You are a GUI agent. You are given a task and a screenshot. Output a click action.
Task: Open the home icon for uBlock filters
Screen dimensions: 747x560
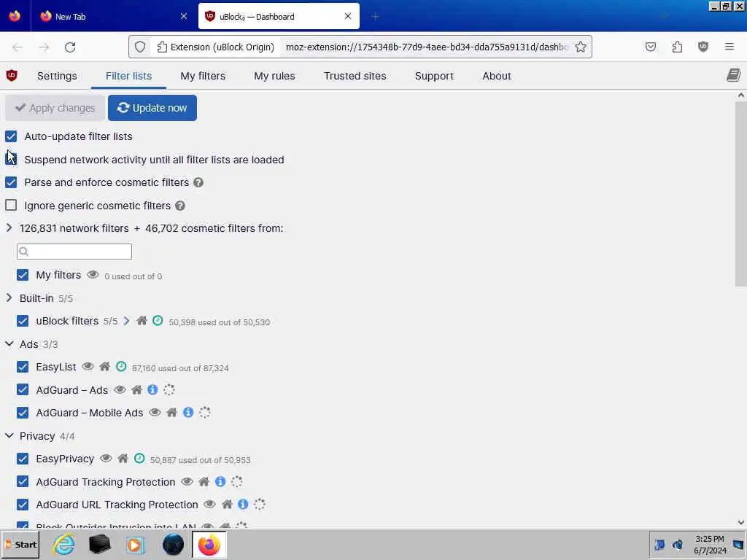click(x=142, y=321)
